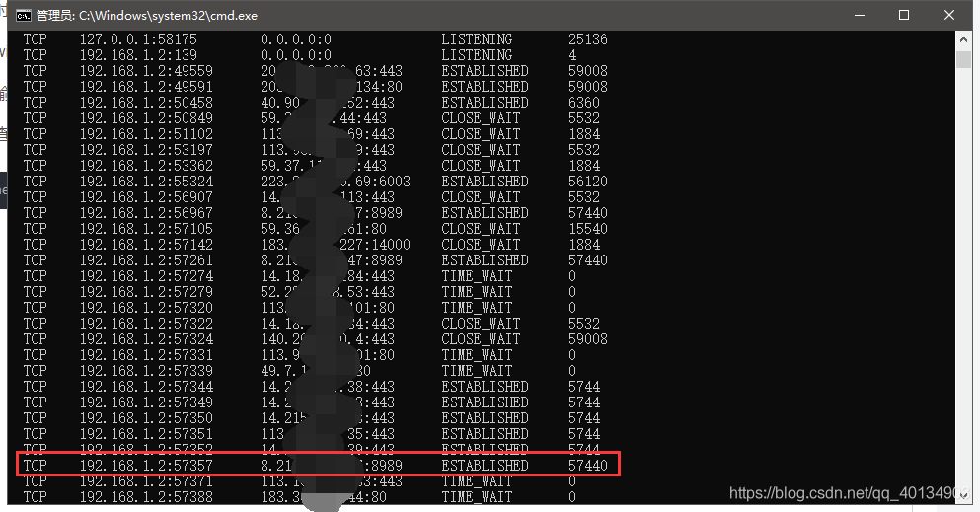Click the window title text cmd.exe
980x512 pixels.
point(147,15)
